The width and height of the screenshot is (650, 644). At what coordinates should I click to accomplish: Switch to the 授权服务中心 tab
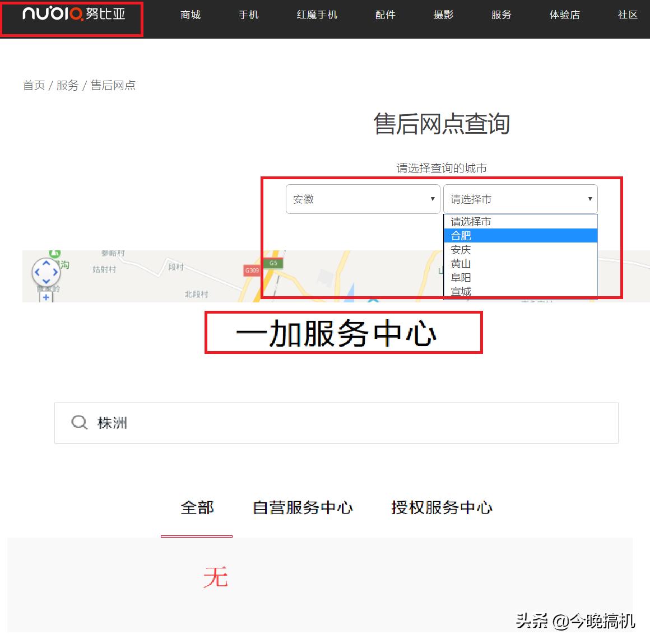pos(442,508)
